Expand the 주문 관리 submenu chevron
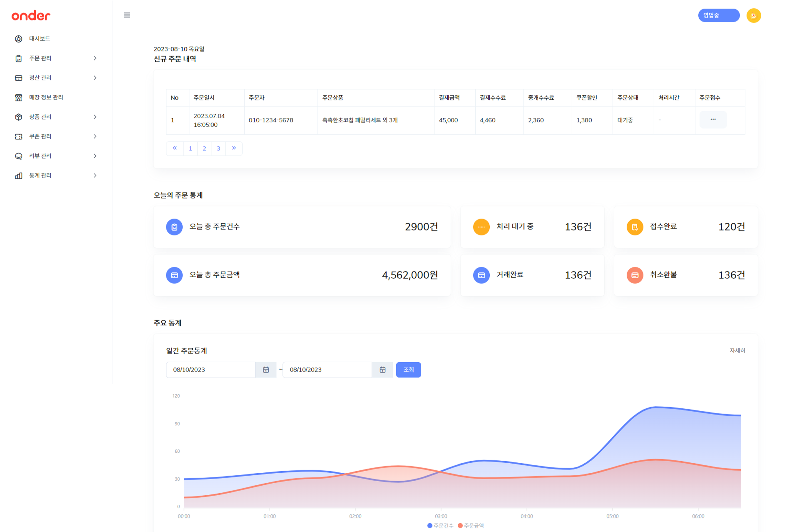 [x=95, y=58]
